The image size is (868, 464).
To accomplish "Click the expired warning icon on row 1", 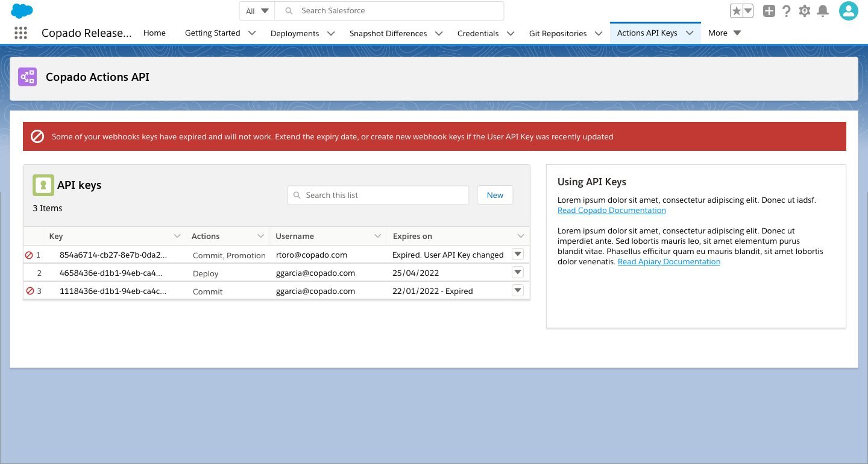I will tap(29, 255).
